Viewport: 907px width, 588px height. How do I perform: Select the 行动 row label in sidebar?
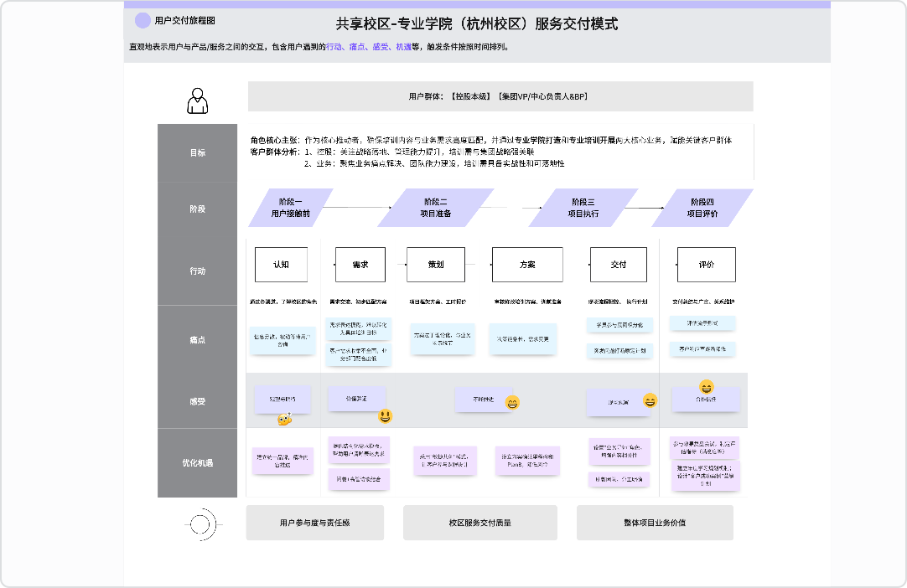point(197,271)
